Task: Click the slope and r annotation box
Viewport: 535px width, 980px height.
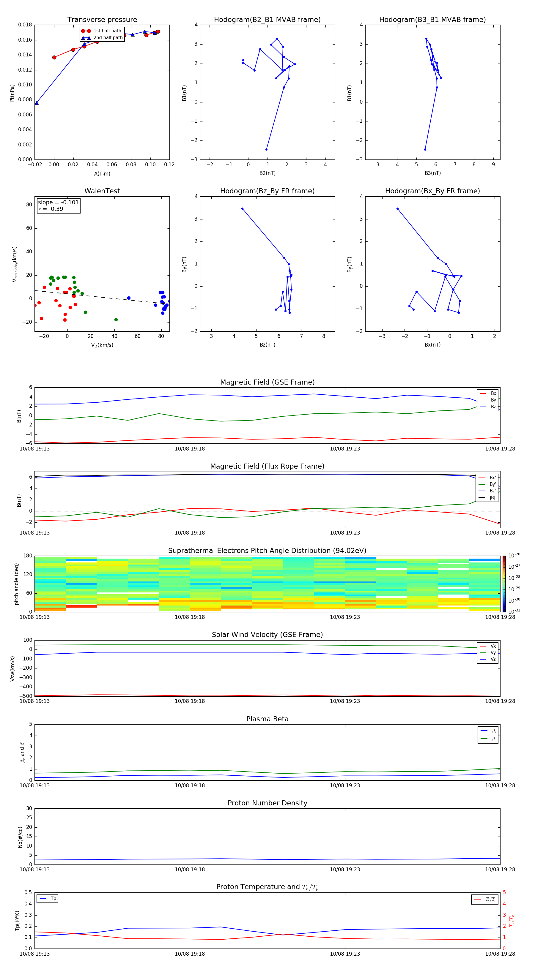Action: tap(59, 206)
